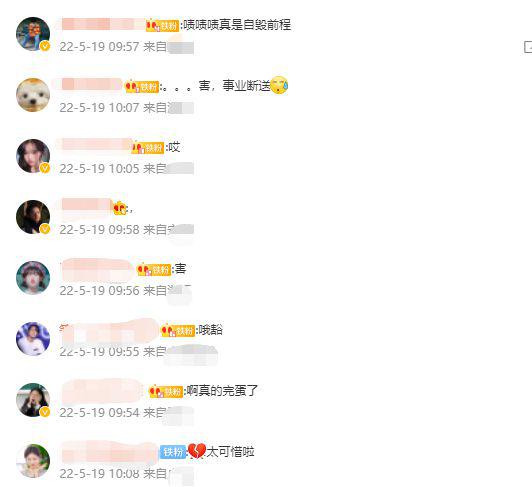
Task: Click the blue 铁粉 badge near 太可惜啦
Action: tap(173, 452)
